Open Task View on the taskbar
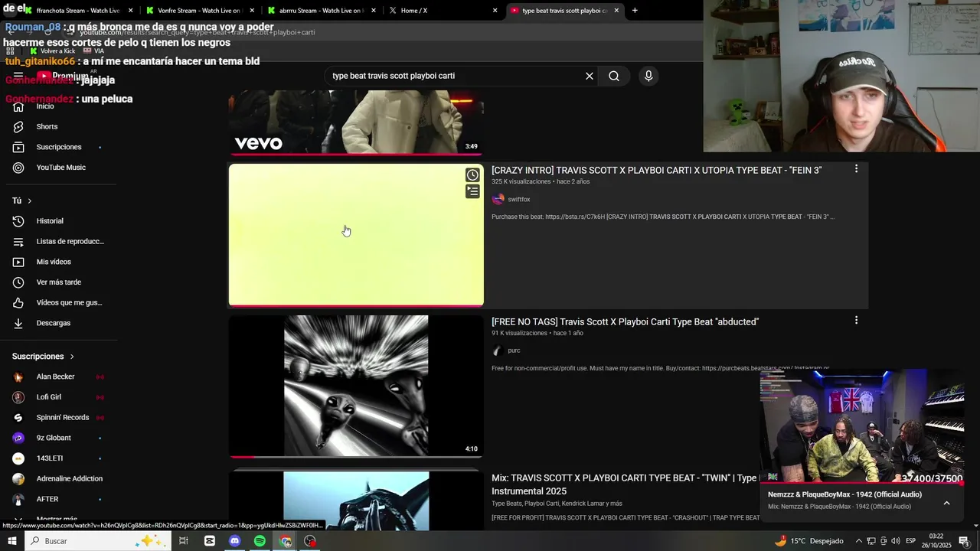 tap(184, 541)
